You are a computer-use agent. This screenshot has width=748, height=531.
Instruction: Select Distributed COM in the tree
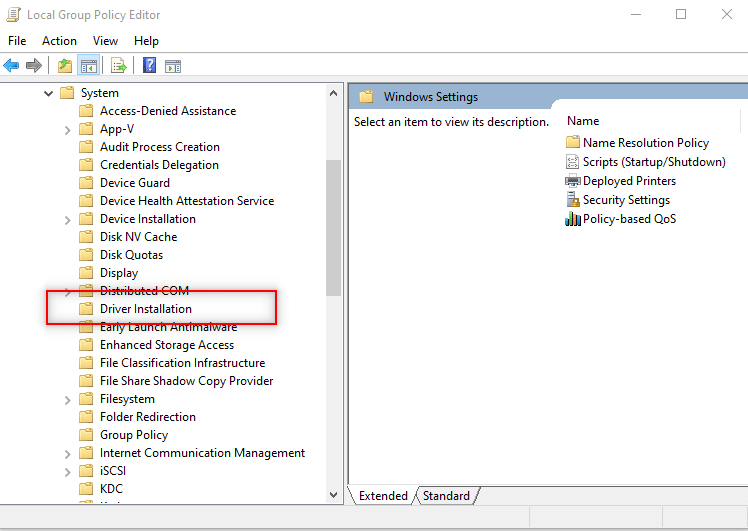point(145,291)
